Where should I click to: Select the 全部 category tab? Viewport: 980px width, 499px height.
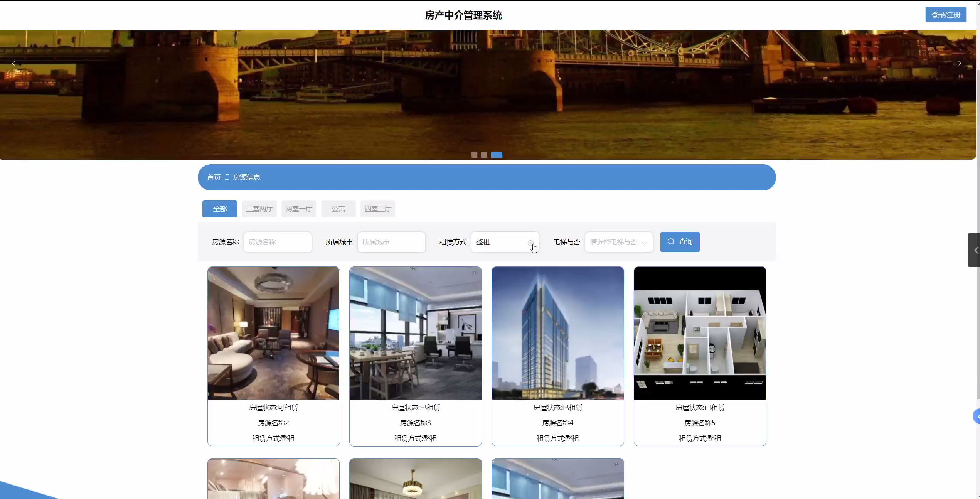point(220,209)
